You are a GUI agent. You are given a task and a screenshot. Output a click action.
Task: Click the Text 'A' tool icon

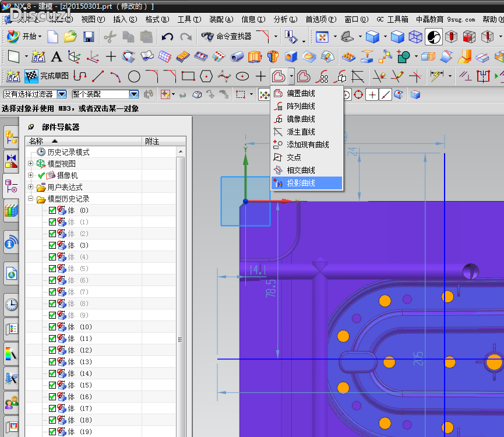(x=57, y=57)
